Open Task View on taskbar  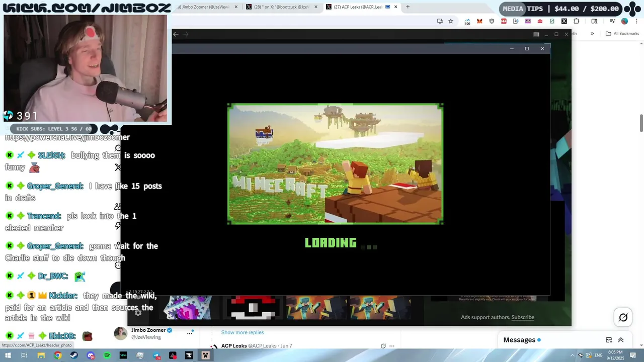tap(24, 355)
